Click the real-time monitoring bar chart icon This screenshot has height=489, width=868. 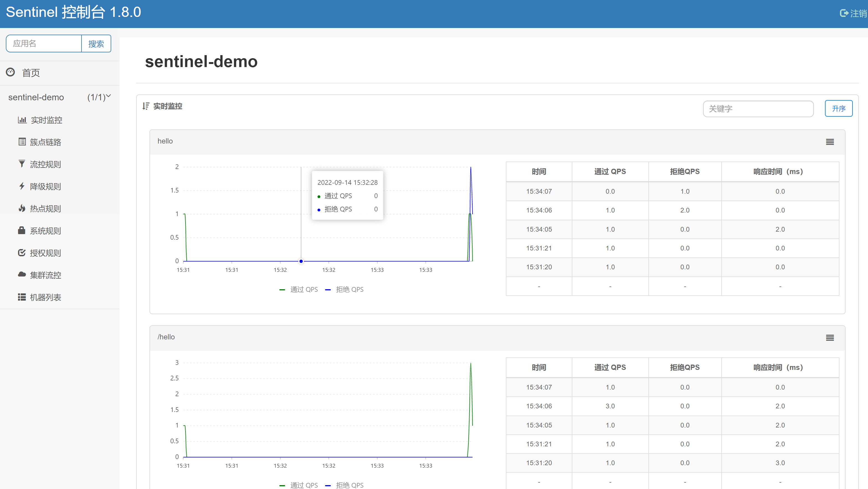tap(22, 120)
